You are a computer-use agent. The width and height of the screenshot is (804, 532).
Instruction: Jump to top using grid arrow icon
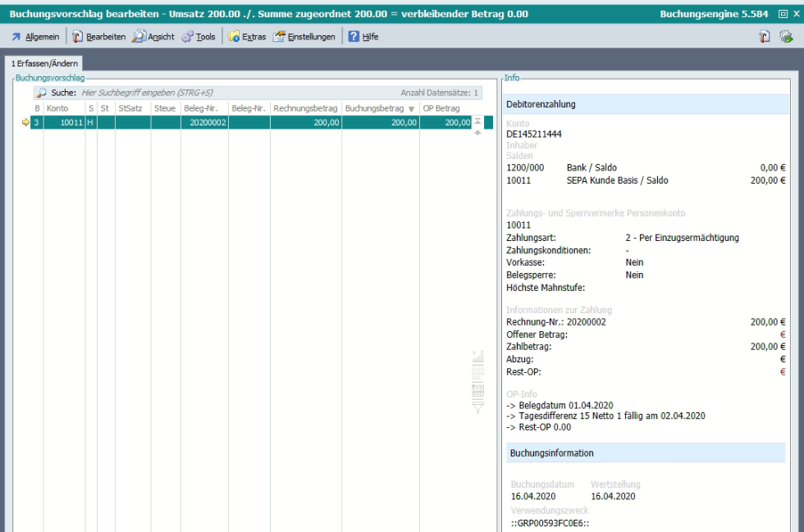(x=477, y=120)
